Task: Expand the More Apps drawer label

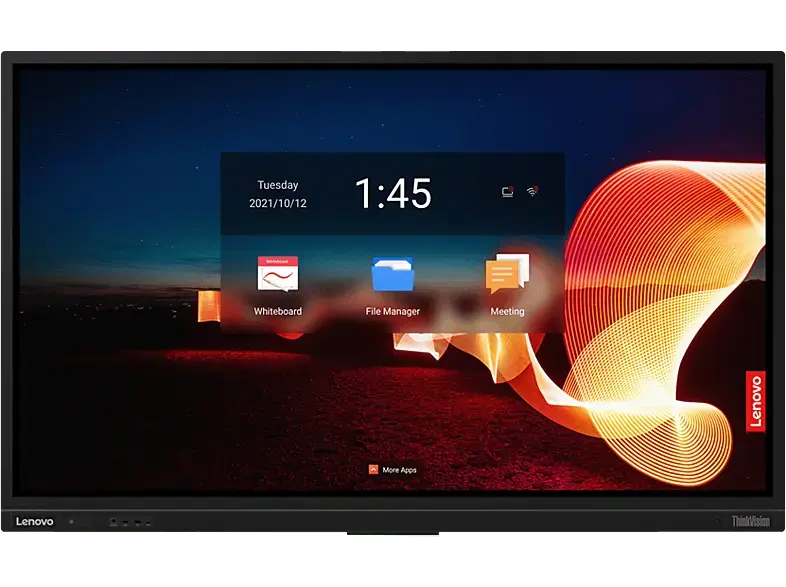Action: pos(399,470)
